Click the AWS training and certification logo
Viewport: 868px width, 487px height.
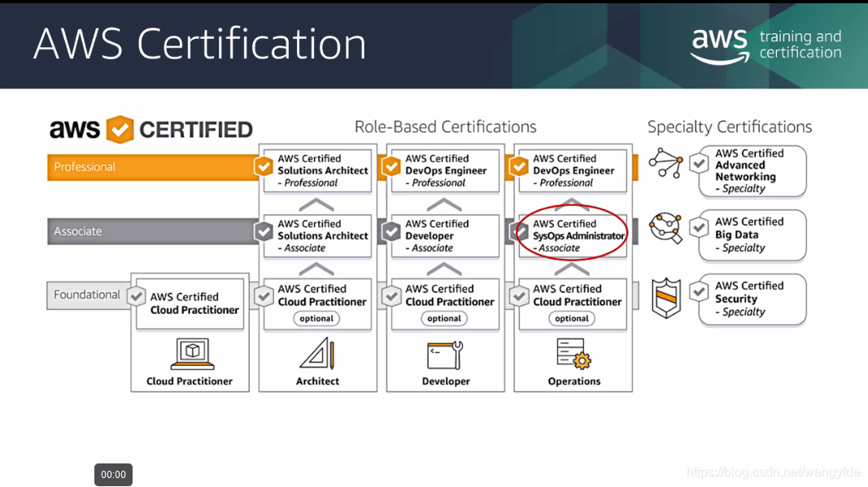[x=766, y=46]
